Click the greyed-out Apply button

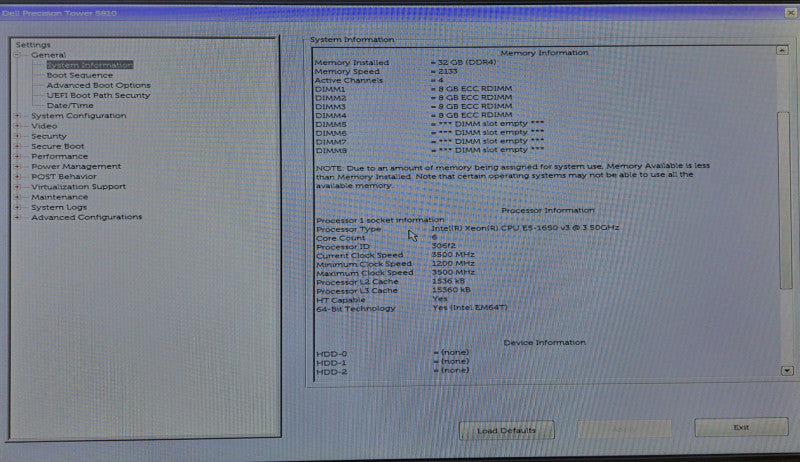click(x=624, y=429)
